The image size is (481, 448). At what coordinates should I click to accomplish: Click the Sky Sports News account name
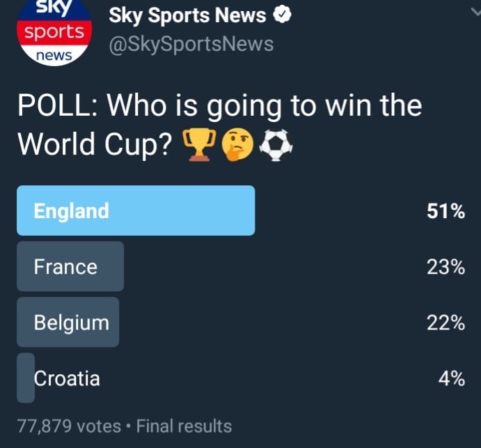(187, 15)
